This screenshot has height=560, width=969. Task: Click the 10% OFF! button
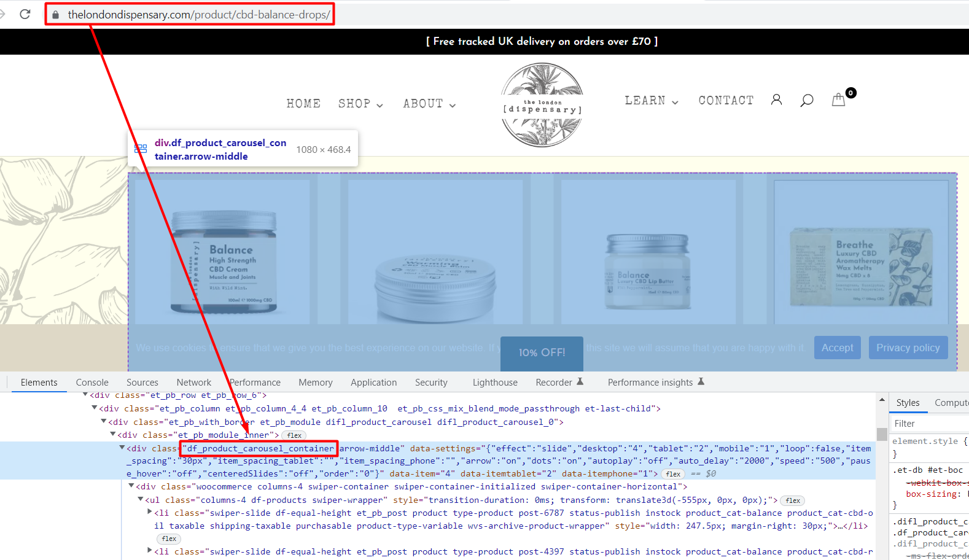click(542, 353)
